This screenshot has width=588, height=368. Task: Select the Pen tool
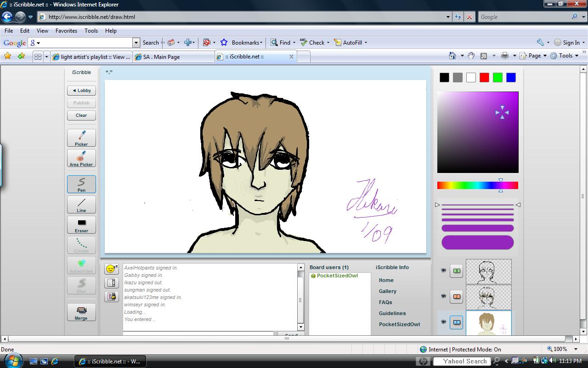[81, 184]
